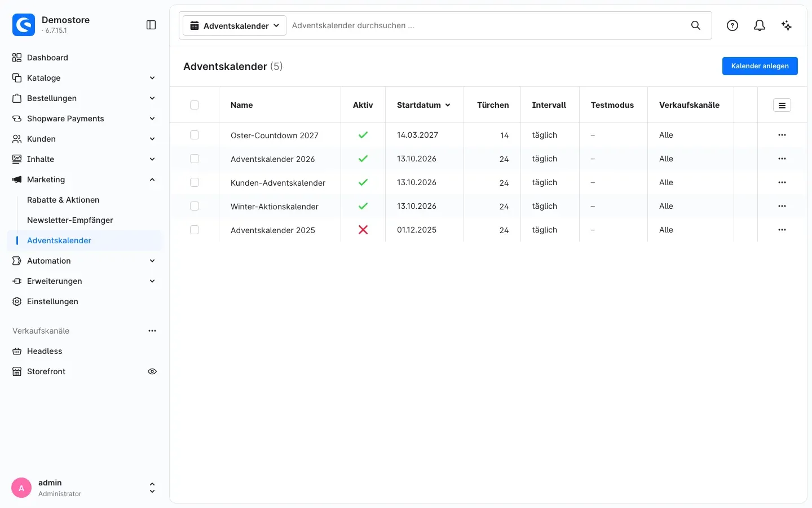The width and height of the screenshot is (812, 508).
Task: Open actions menu for Adventskalender 2026
Action: coord(782,159)
